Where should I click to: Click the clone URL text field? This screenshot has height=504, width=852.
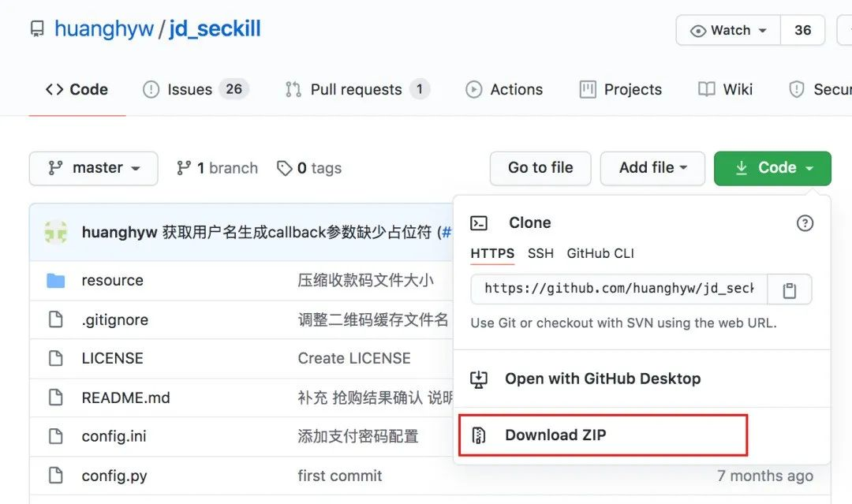(618, 289)
